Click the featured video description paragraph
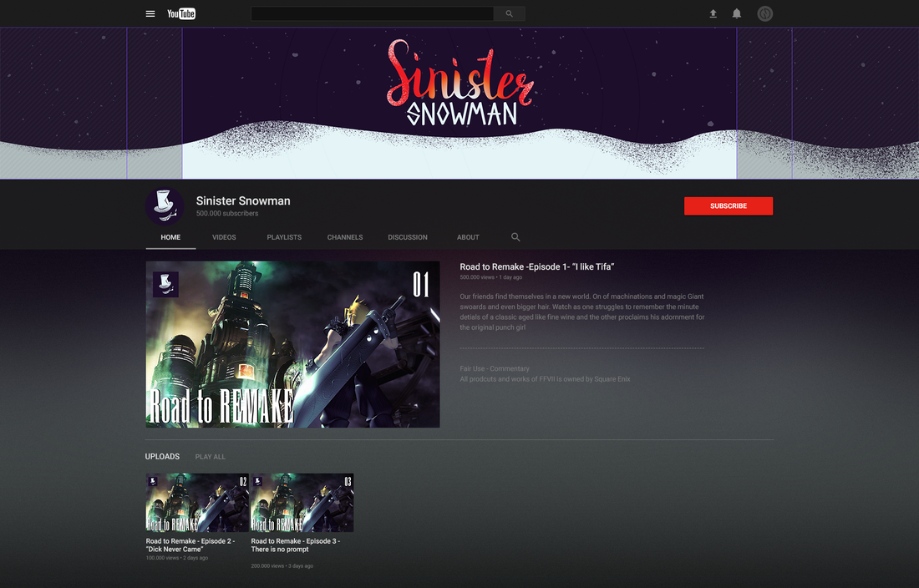 (582, 312)
